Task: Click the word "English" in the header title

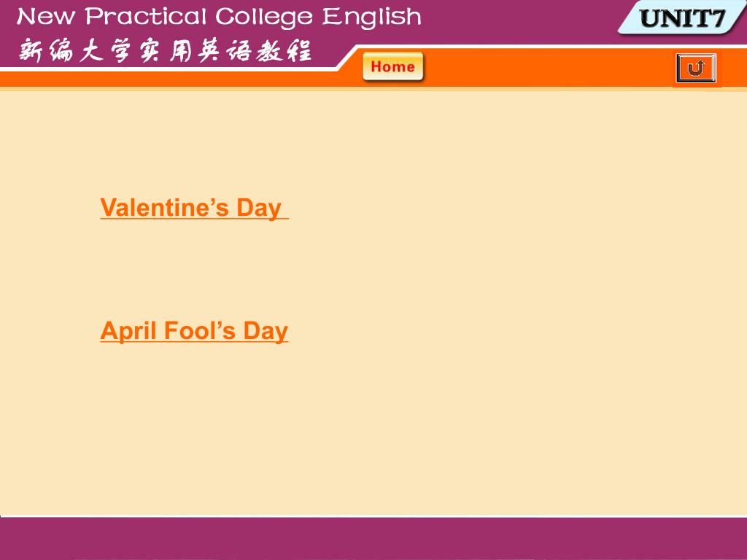Action: [372, 17]
